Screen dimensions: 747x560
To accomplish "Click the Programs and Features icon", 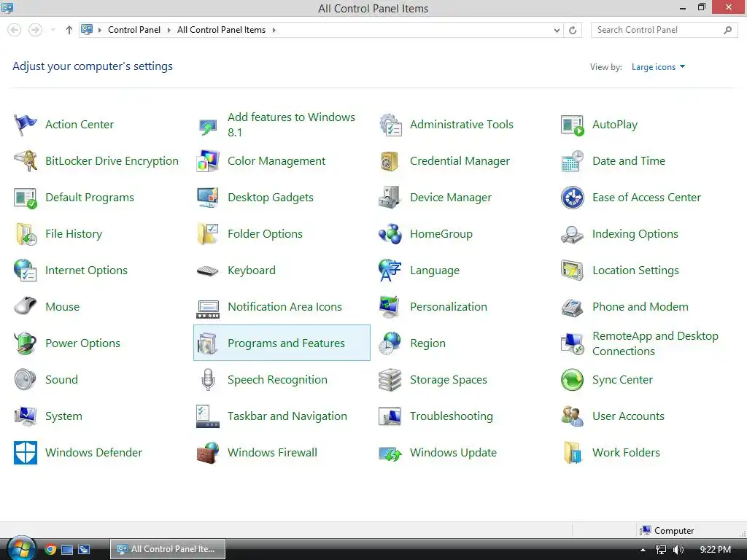I will pyautogui.click(x=208, y=343).
